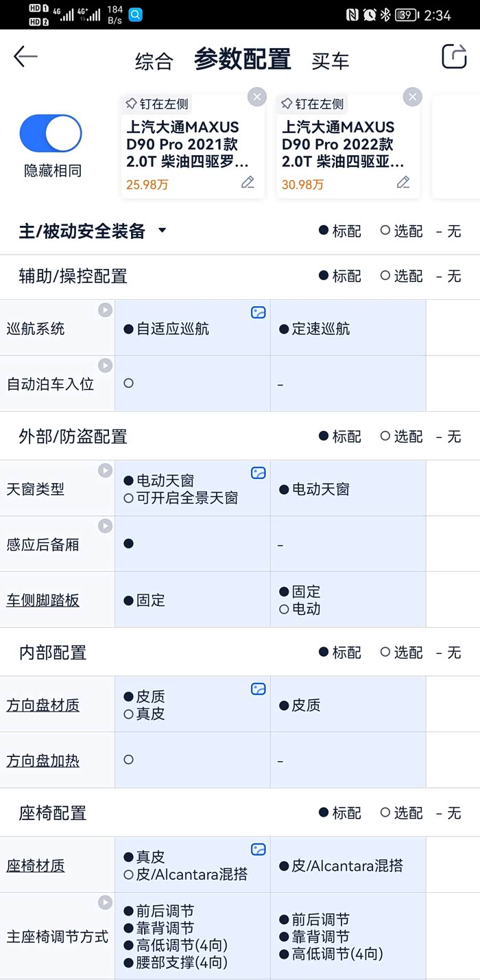Screen dimensions: 480x980
Task: View the 自适应巡航 image icon
Action: [x=258, y=313]
